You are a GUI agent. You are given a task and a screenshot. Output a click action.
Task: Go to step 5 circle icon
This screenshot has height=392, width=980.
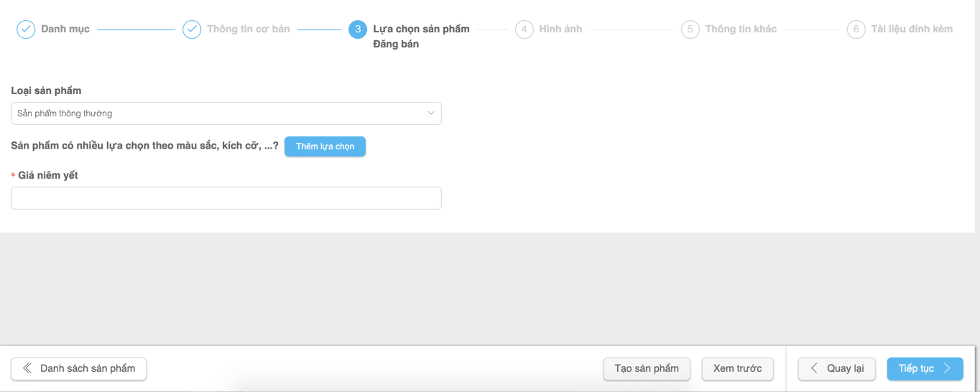point(690,29)
